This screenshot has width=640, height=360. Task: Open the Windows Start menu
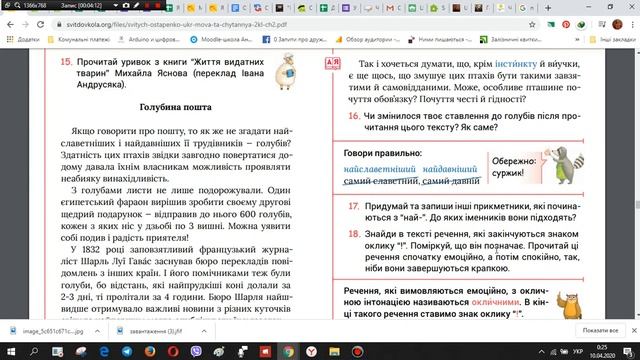point(11,351)
